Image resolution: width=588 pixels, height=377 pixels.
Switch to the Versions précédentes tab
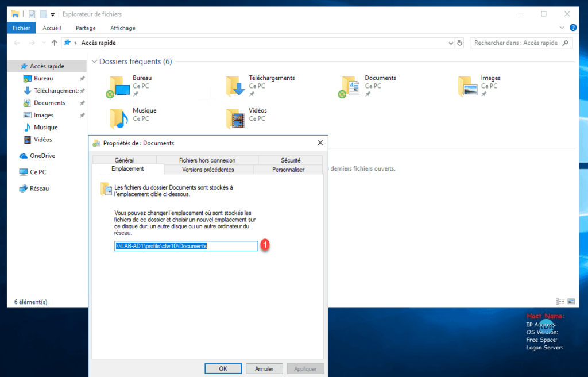[208, 170]
